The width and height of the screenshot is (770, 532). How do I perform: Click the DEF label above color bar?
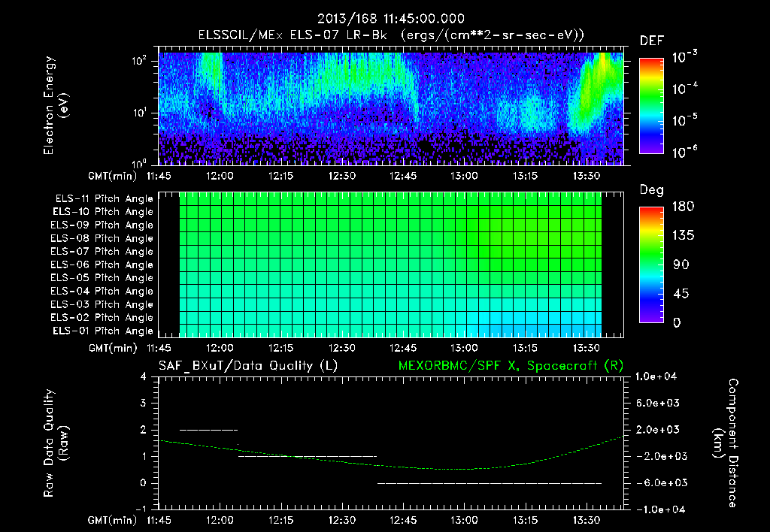point(652,41)
